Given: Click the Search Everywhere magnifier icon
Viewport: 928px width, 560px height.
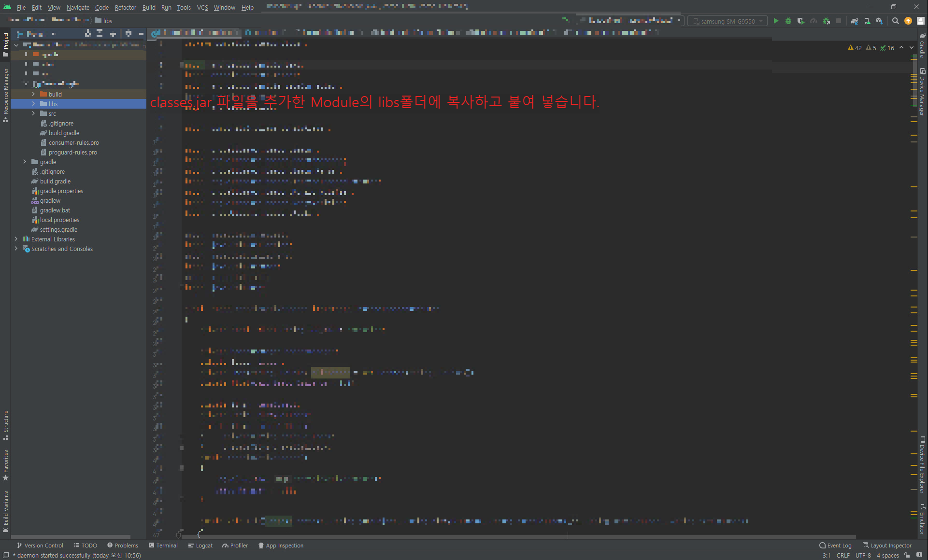Looking at the screenshot, I should pos(896,21).
